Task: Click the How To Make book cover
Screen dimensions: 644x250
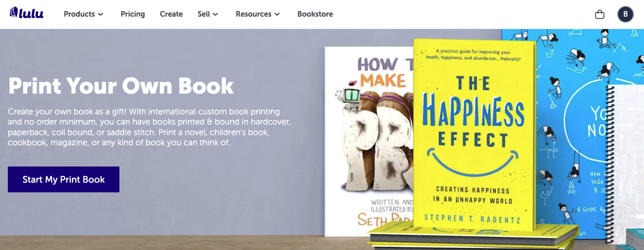Action: coord(369,141)
